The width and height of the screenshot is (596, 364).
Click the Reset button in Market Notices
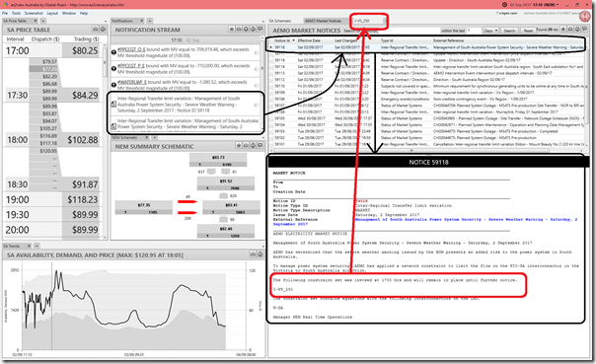(x=528, y=31)
